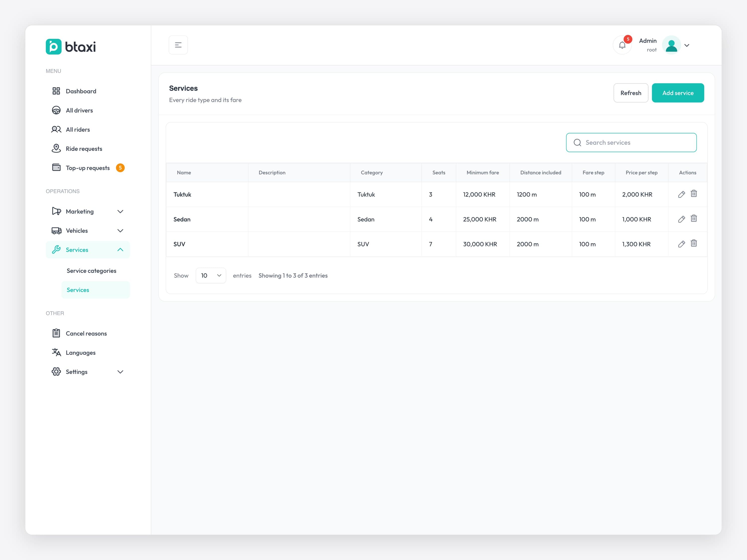
Task: Sort by the Seats column header
Action: point(439,172)
